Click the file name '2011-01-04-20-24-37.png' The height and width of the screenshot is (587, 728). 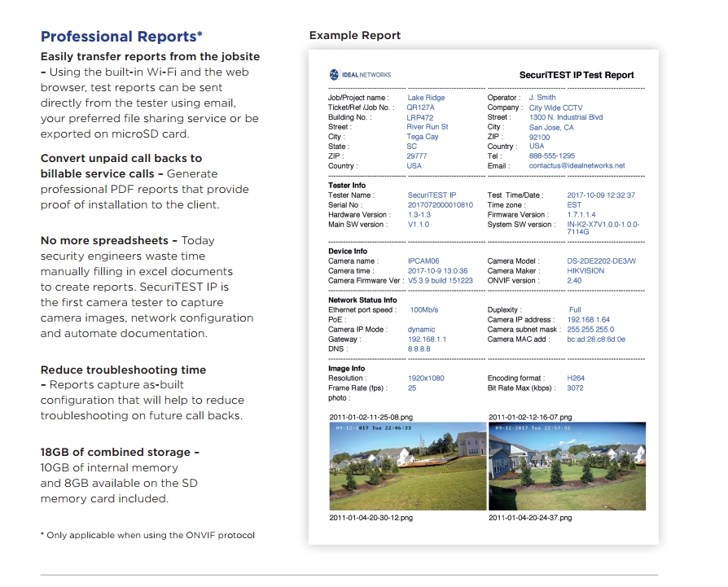coord(530,518)
